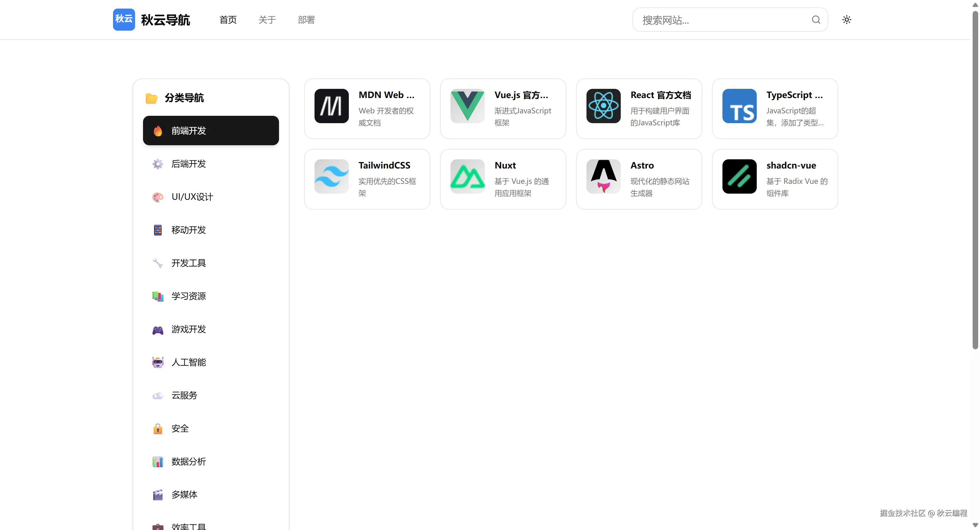Open the 首页 nav item
Image resolution: width=980 pixels, height=530 pixels.
click(228, 20)
